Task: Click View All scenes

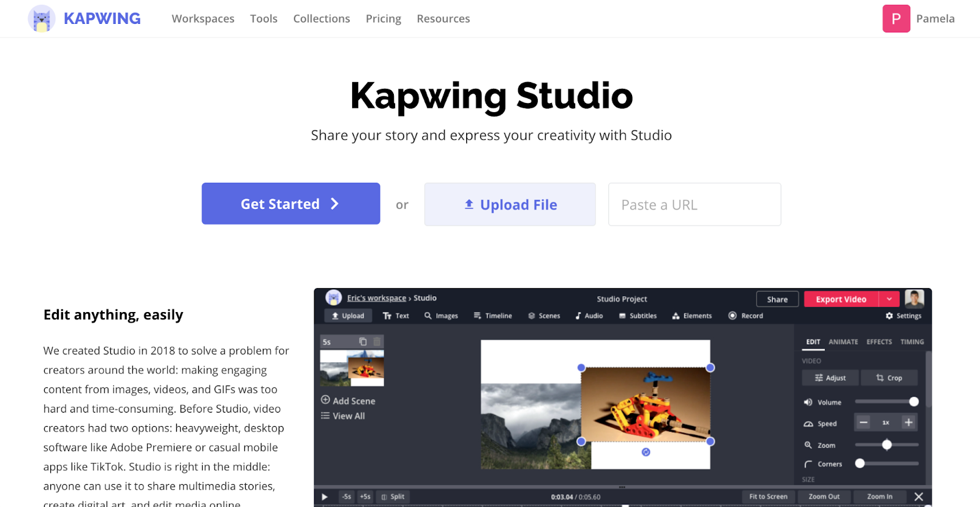Action: click(343, 416)
